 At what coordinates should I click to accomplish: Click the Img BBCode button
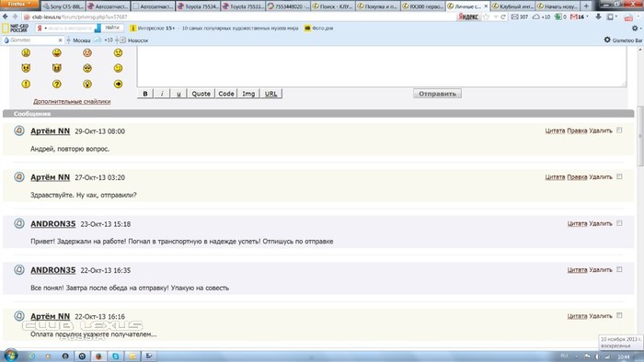[248, 94]
